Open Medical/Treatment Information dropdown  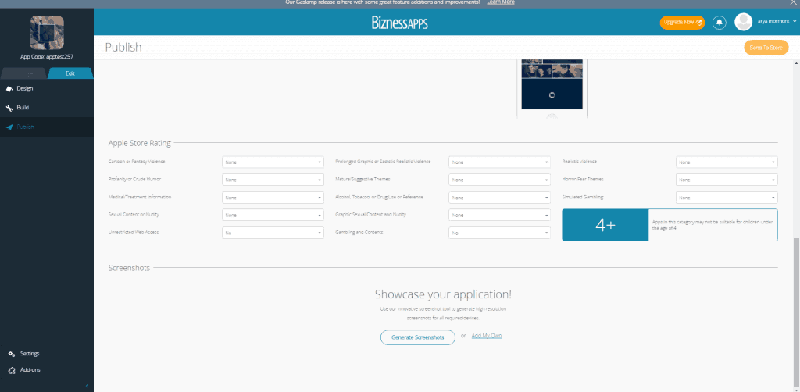[x=273, y=197]
